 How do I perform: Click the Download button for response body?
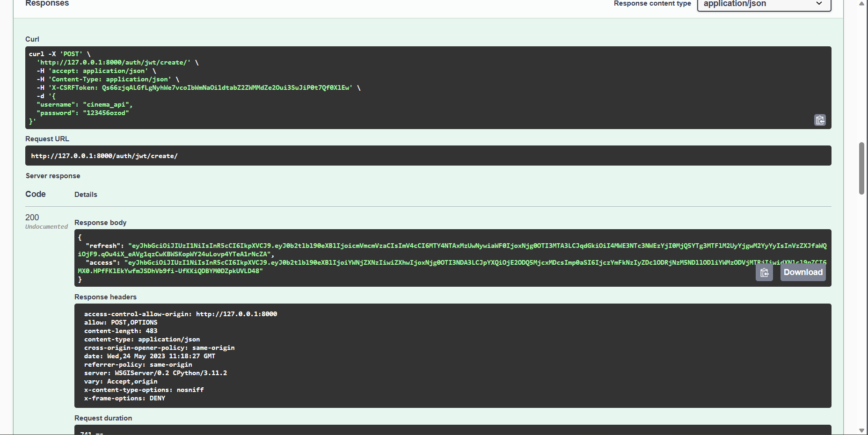pyautogui.click(x=802, y=272)
